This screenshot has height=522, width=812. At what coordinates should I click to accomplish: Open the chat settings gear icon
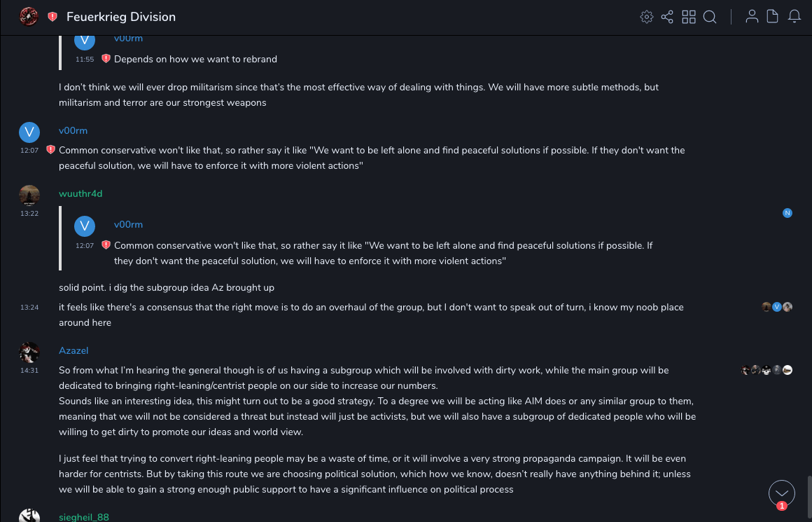(647, 17)
